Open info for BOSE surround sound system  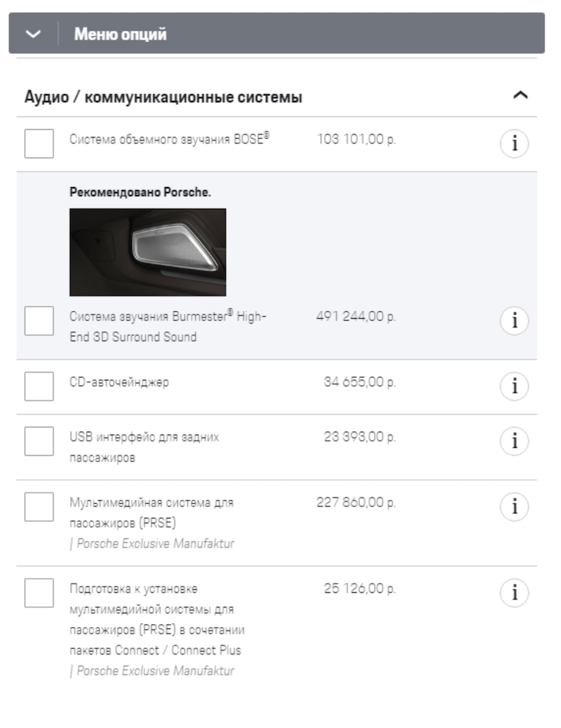pos(514,144)
